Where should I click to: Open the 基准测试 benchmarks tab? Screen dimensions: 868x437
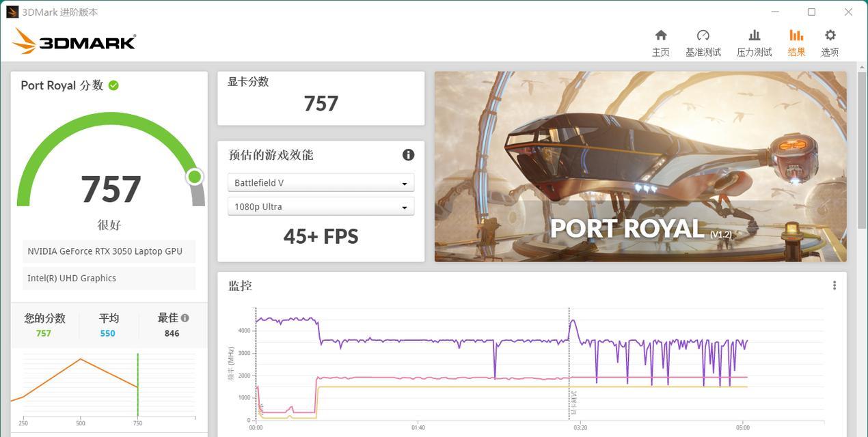[703, 43]
